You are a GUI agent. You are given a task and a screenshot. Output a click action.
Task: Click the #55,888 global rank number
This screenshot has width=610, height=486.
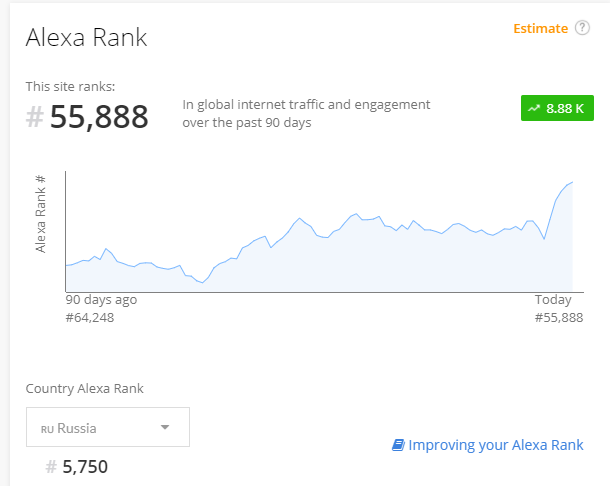pyautogui.click(x=87, y=116)
